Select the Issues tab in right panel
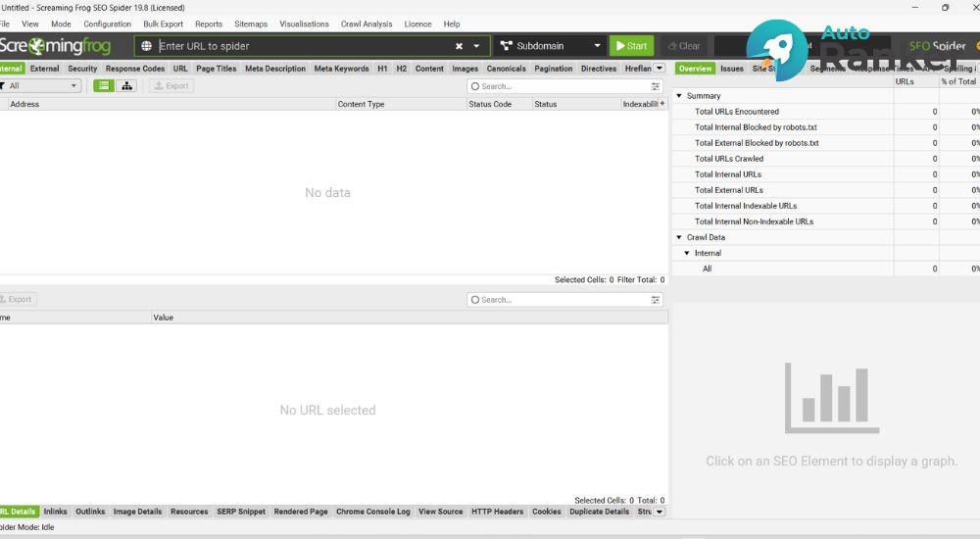Image resolution: width=980 pixels, height=539 pixels. pyautogui.click(x=732, y=69)
